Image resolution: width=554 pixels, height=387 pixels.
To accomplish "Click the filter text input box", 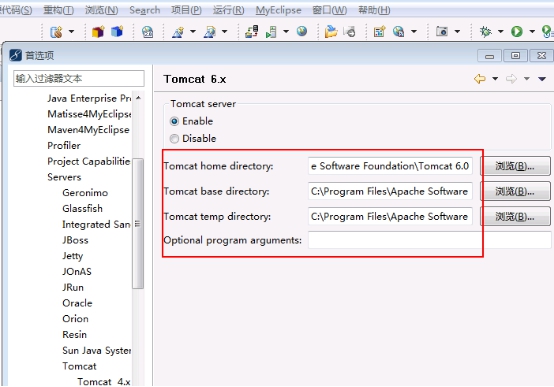I will 79,78.
